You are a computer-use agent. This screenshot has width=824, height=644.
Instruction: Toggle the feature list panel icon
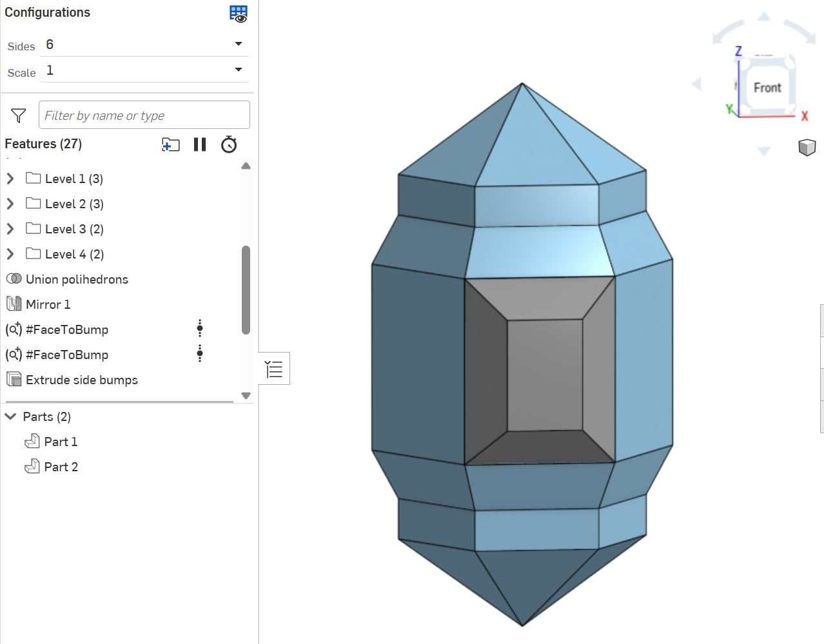(x=274, y=369)
